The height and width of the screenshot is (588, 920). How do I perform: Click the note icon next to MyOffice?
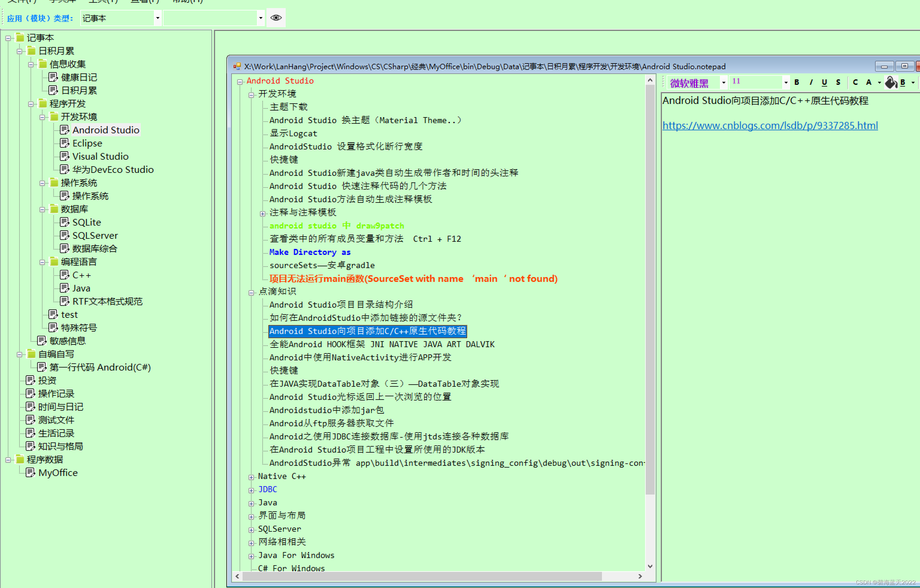(31, 473)
